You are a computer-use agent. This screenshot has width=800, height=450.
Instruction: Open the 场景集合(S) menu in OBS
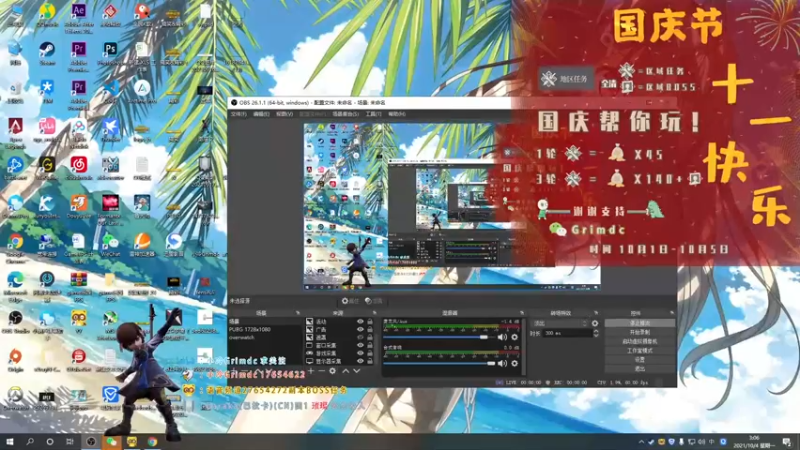(345, 114)
